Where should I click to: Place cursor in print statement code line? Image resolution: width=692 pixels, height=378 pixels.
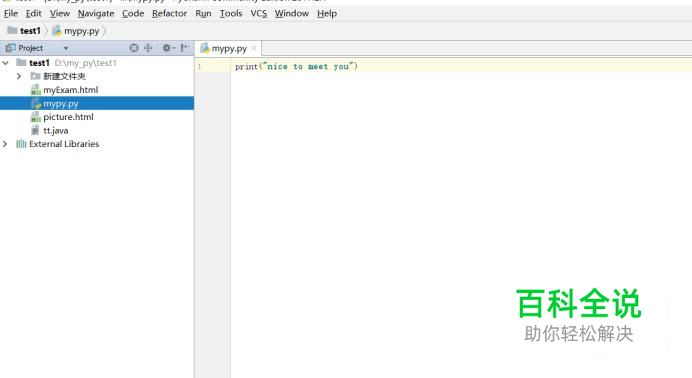(296, 67)
